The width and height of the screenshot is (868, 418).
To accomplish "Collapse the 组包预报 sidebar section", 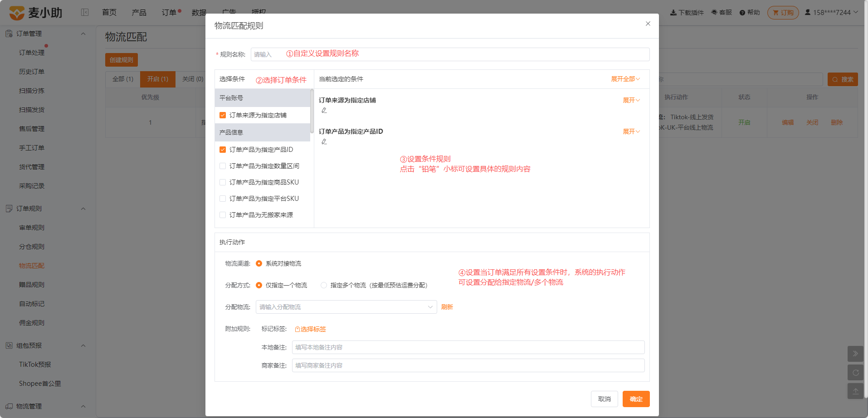I will coord(83,345).
